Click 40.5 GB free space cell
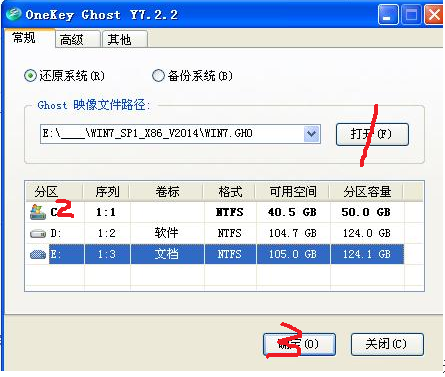445x377 pixels. [x=293, y=212]
